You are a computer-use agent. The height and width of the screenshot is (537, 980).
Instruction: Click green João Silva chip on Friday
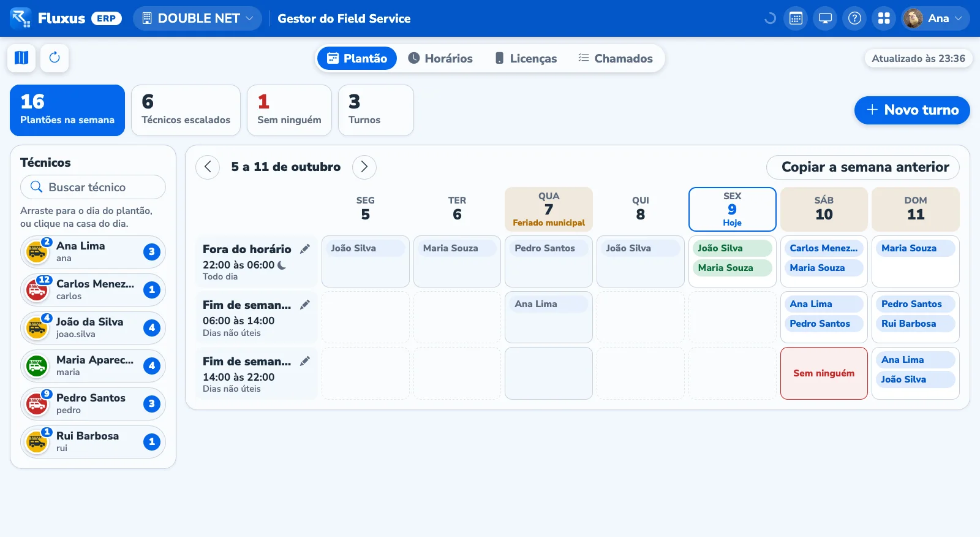tap(733, 248)
